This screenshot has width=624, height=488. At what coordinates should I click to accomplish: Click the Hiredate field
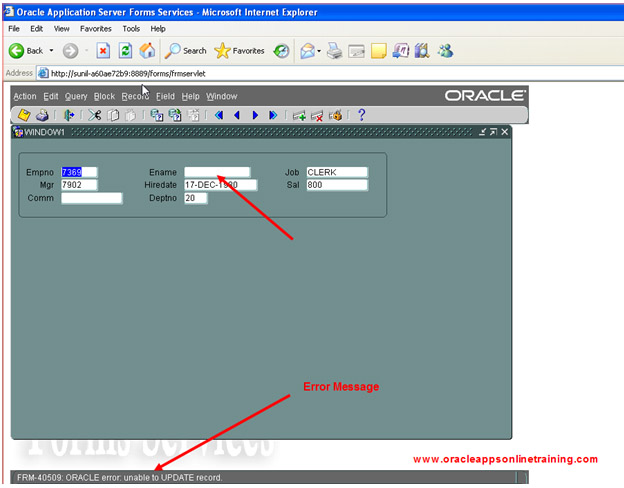[220, 185]
